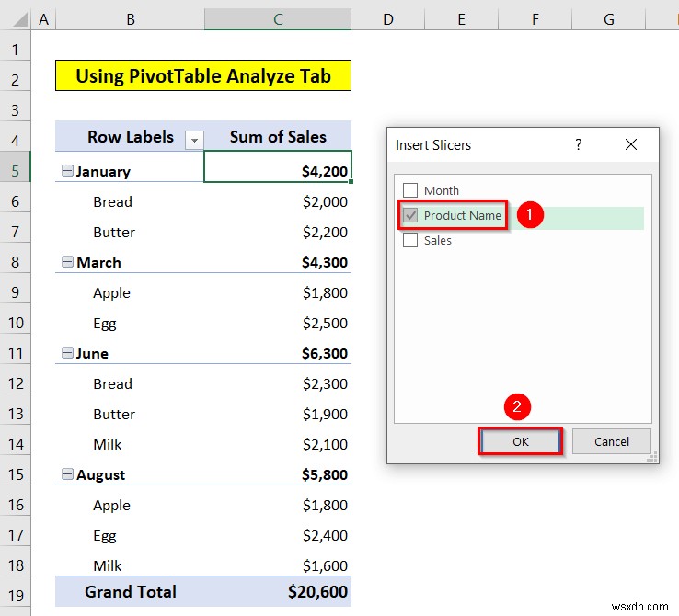Select the January total $4,200 cell
The image size is (679, 616).
pos(278,166)
